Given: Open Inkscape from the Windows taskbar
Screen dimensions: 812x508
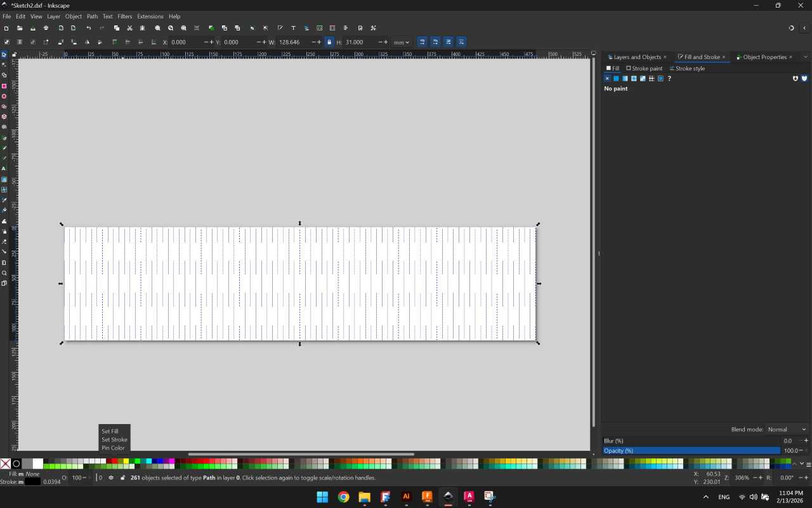Looking at the screenshot, I should click(x=448, y=497).
